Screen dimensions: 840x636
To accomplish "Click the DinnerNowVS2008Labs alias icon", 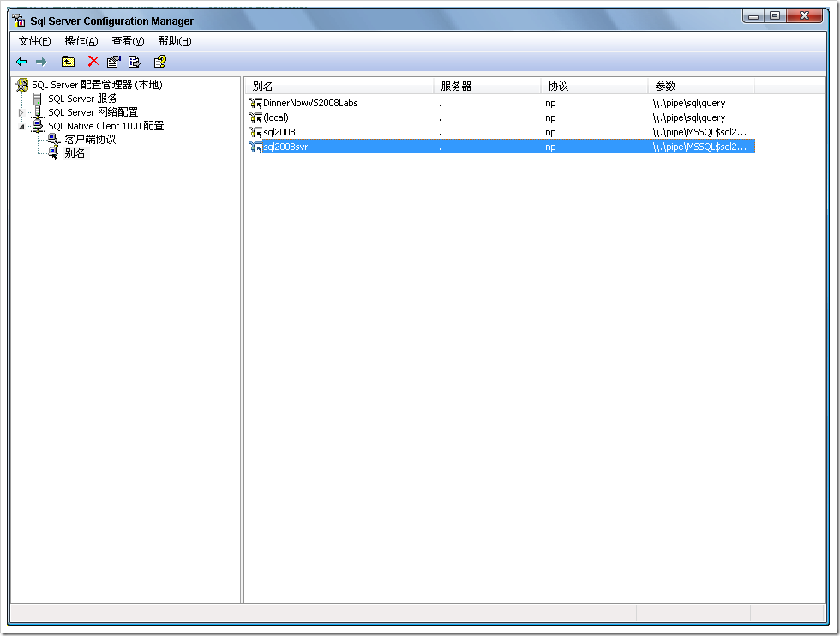I will tap(255, 103).
